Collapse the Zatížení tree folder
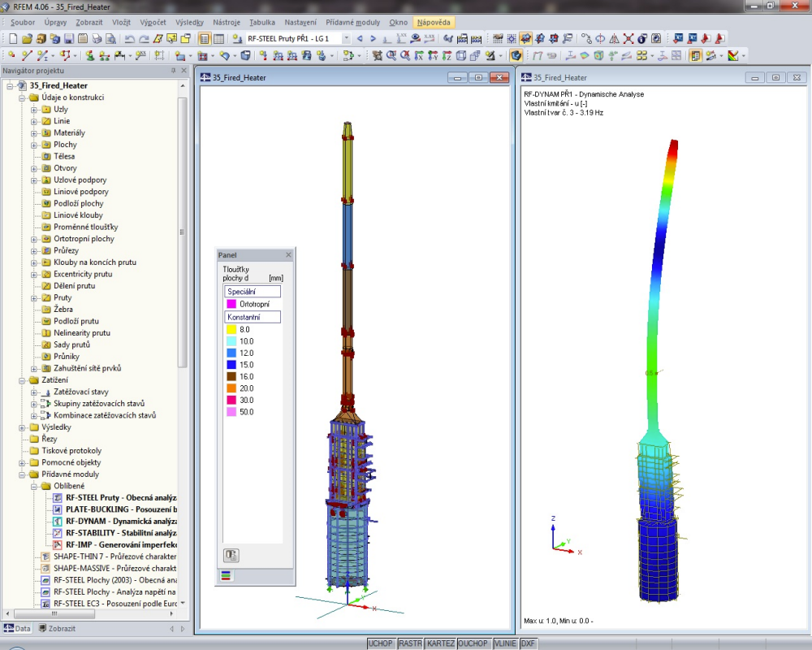812x650 pixels. [x=22, y=379]
